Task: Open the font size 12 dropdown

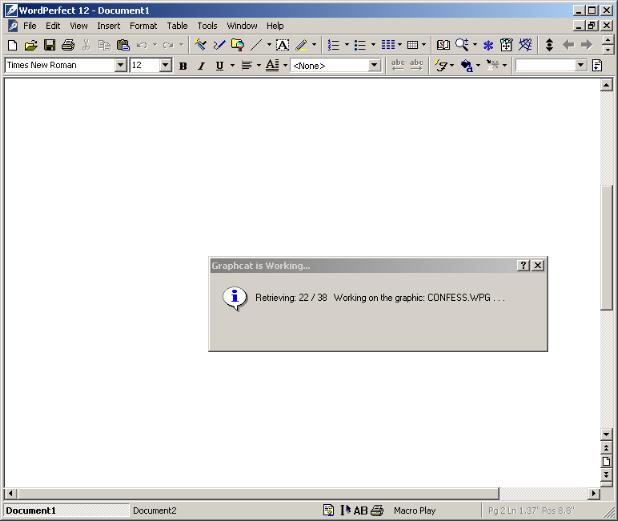Action: (166, 65)
